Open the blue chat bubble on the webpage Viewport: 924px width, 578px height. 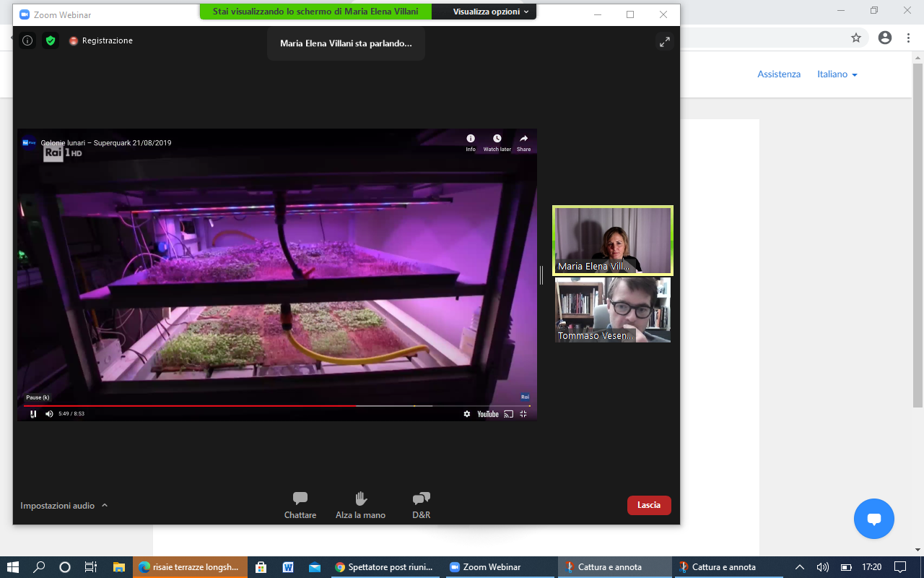[x=874, y=519]
